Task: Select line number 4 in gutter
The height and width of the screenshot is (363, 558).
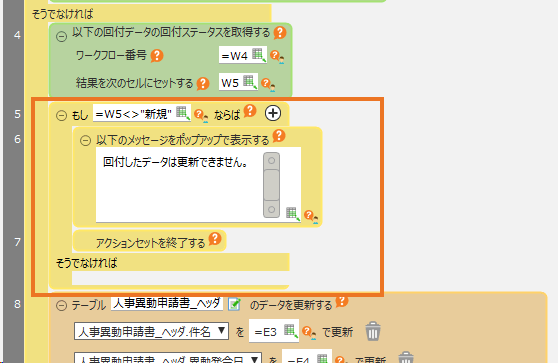Action: pyautogui.click(x=17, y=35)
